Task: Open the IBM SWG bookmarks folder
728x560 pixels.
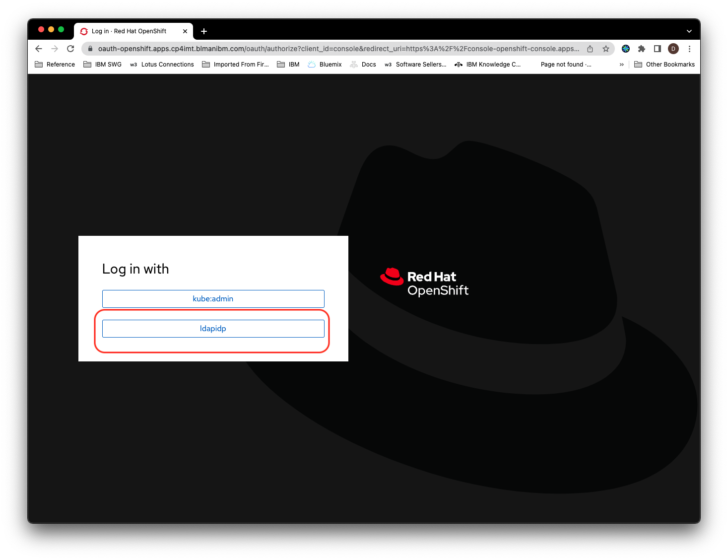Action: (103, 65)
